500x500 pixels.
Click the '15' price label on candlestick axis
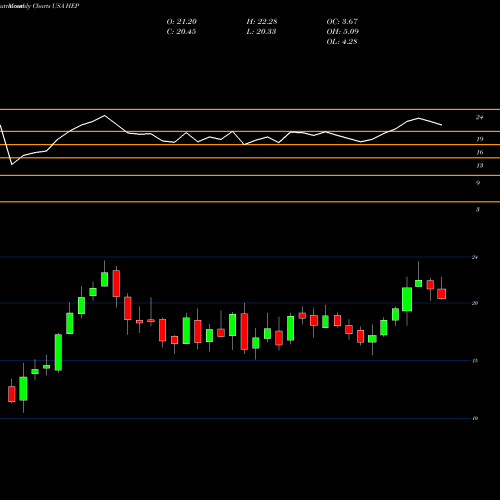(475, 361)
